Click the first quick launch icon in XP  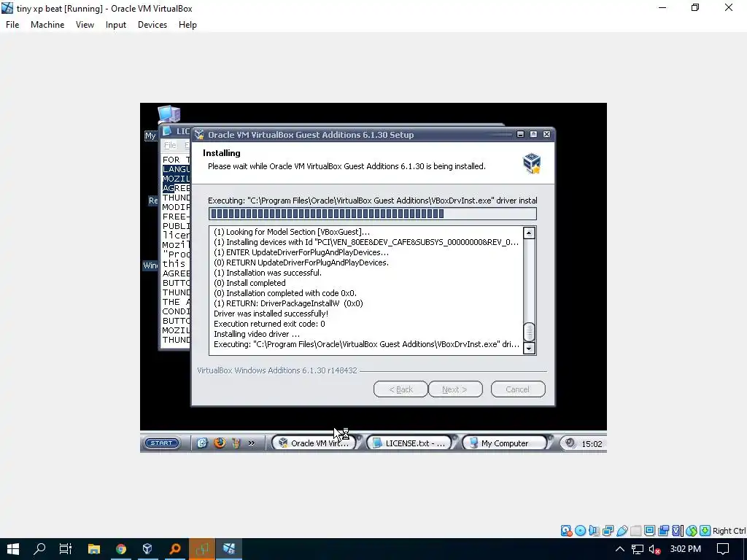tap(202, 443)
